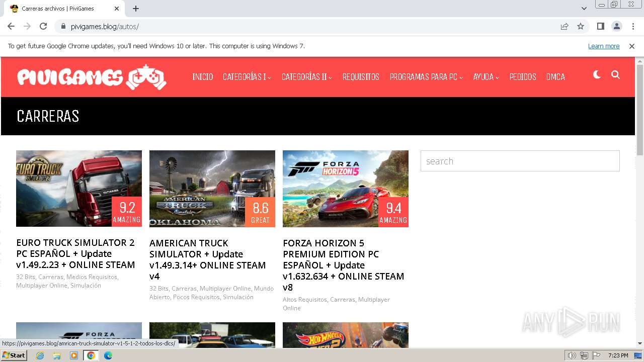Click Simulación tag under Euro Truck
Screen dimensions: 644x362
click(86, 286)
